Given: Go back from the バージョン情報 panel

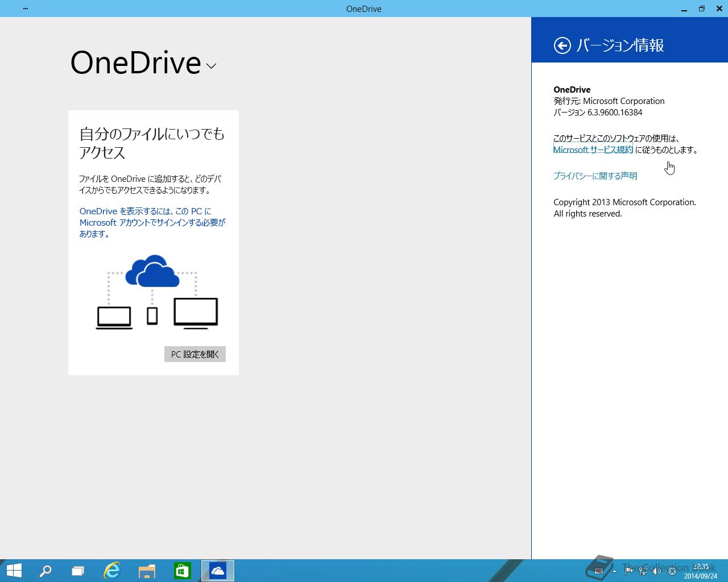Looking at the screenshot, I should pos(562,45).
